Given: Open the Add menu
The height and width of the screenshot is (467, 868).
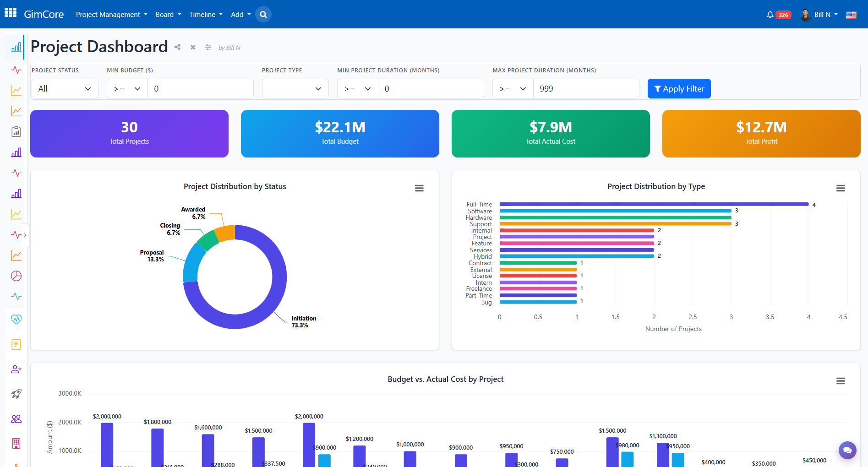Looking at the screenshot, I should coord(241,15).
